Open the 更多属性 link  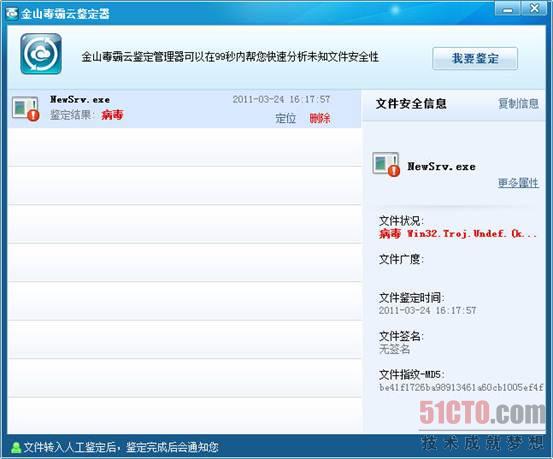pyautogui.click(x=518, y=183)
